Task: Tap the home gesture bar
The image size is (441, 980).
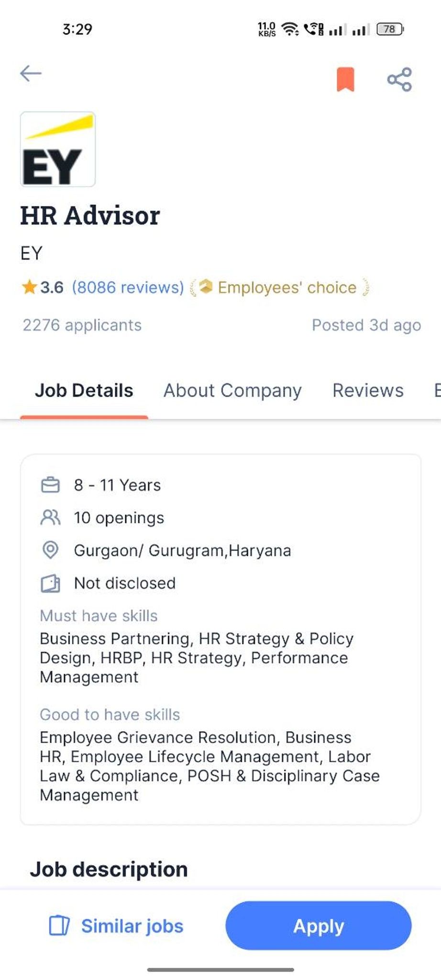Action: (x=220, y=969)
